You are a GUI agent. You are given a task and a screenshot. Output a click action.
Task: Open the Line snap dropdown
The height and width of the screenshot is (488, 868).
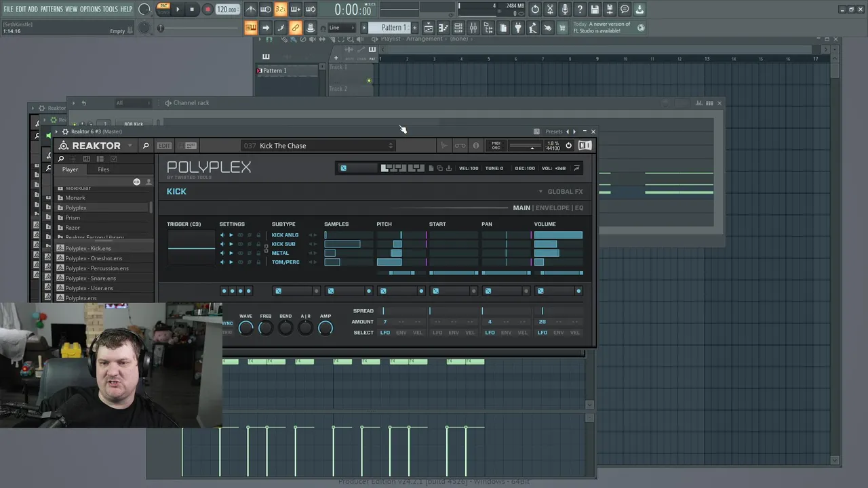coord(342,28)
